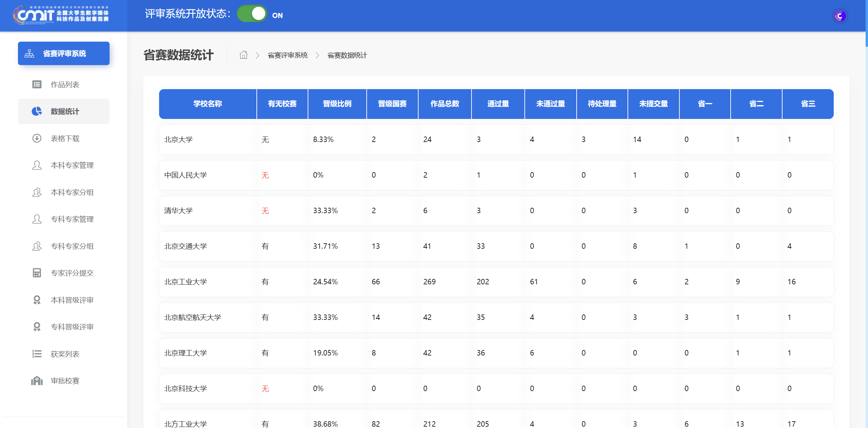Click the home icon in breadcrumb

243,55
